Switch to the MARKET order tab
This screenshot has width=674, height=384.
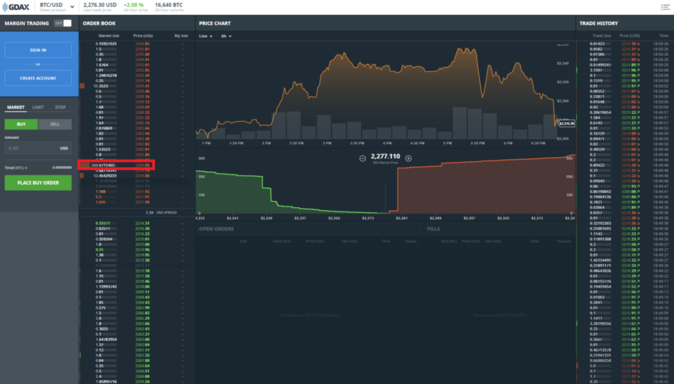[x=15, y=108]
